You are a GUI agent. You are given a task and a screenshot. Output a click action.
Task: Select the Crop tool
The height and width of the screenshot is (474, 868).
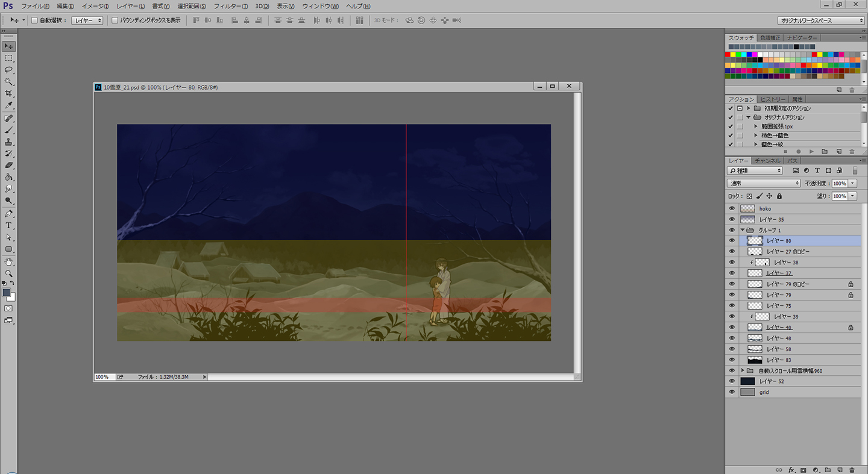tap(8, 94)
